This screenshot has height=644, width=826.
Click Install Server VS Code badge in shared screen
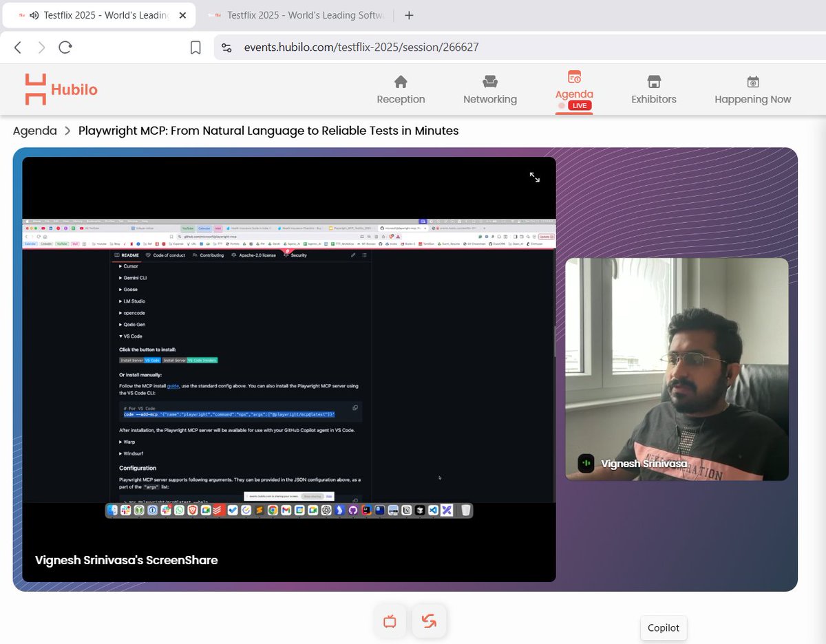pyautogui.click(x=140, y=360)
